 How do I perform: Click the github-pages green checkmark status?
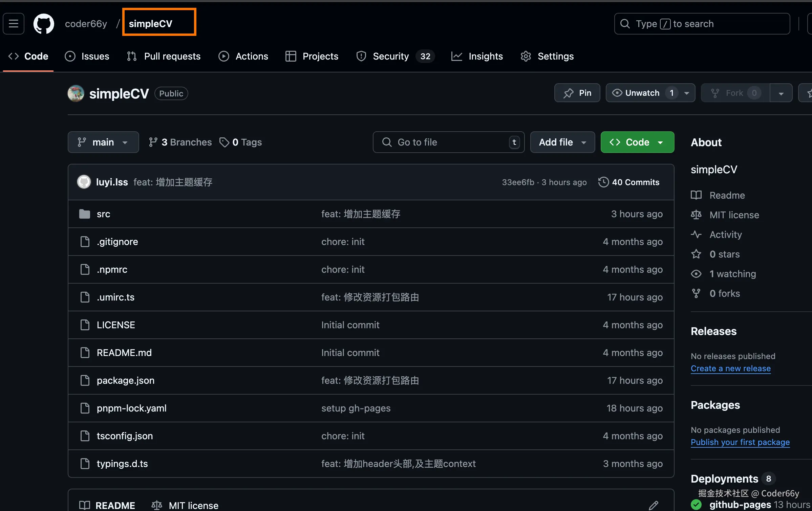click(x=696, y=505)
